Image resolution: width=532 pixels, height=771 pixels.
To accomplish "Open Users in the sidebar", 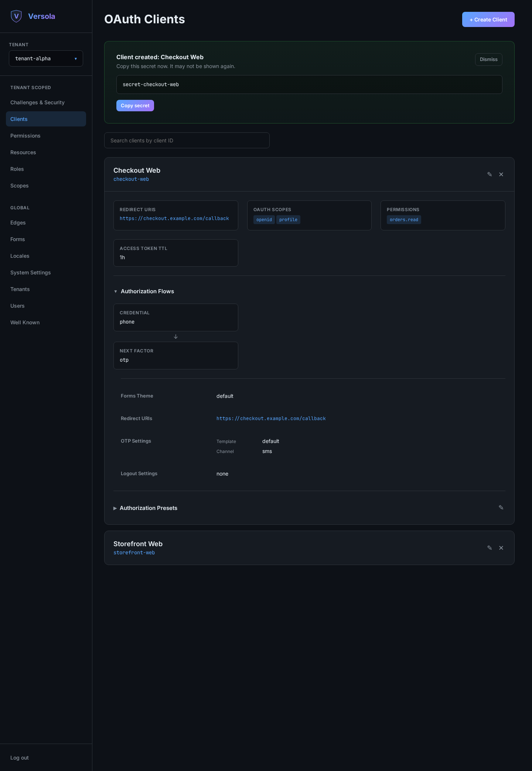I will [x=46, y=306].
